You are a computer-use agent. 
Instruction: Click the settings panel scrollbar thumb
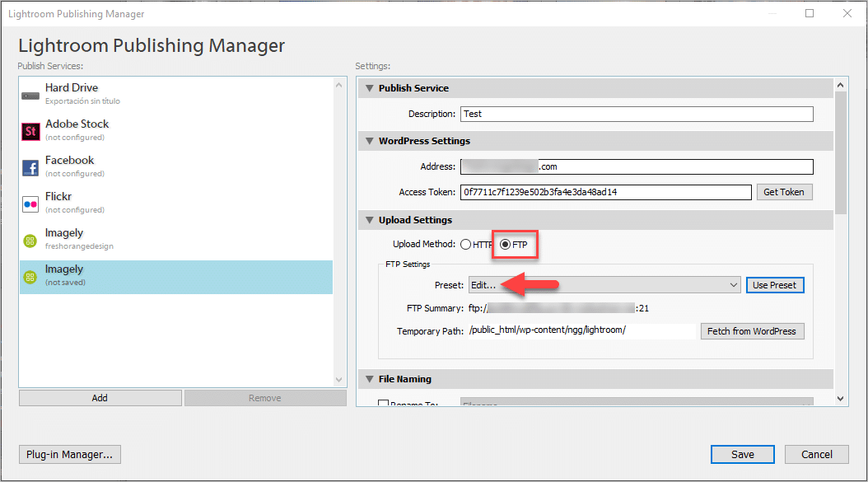[x=840, y=152]
